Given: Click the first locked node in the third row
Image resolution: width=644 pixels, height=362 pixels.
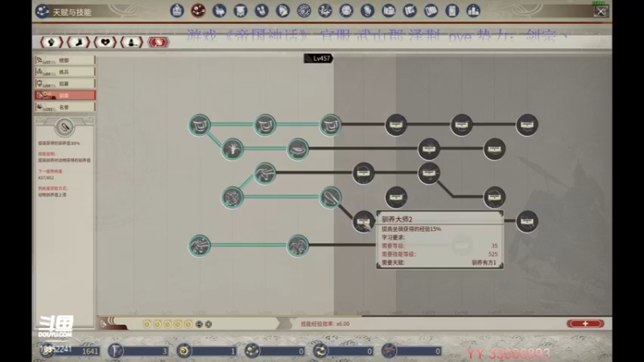Looking at the screenshot, I should (x=364, y=173).
